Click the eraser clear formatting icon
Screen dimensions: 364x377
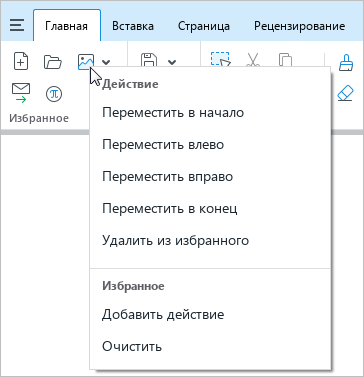tap(345, 93)
